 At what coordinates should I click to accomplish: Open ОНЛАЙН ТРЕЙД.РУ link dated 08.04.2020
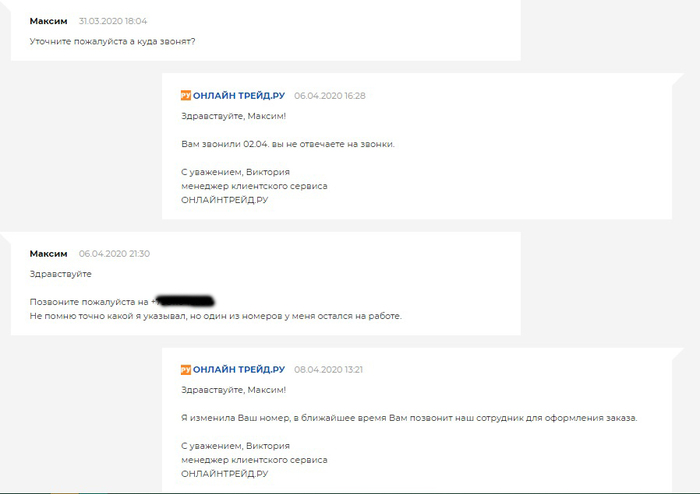point(239,369)
